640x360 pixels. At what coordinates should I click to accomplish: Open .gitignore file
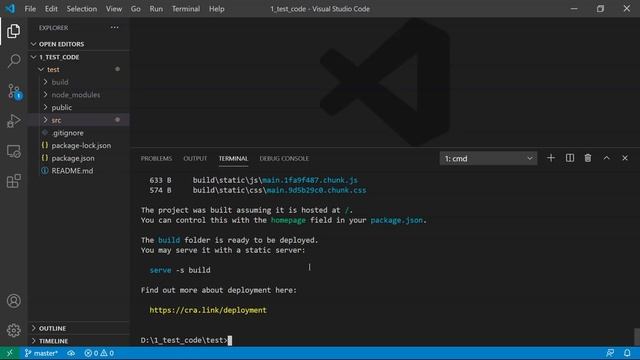pyautogui.click(x=78, y=133)
